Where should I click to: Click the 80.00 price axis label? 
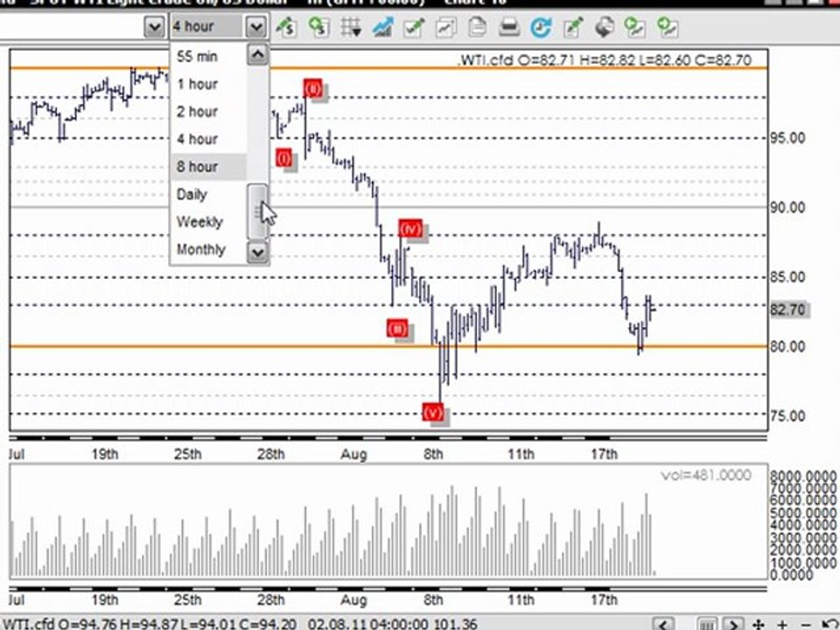(787, 346)
